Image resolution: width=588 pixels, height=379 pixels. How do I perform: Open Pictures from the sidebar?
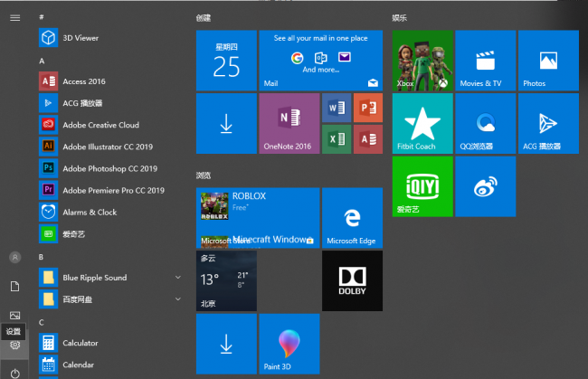(x=15, y=316)
